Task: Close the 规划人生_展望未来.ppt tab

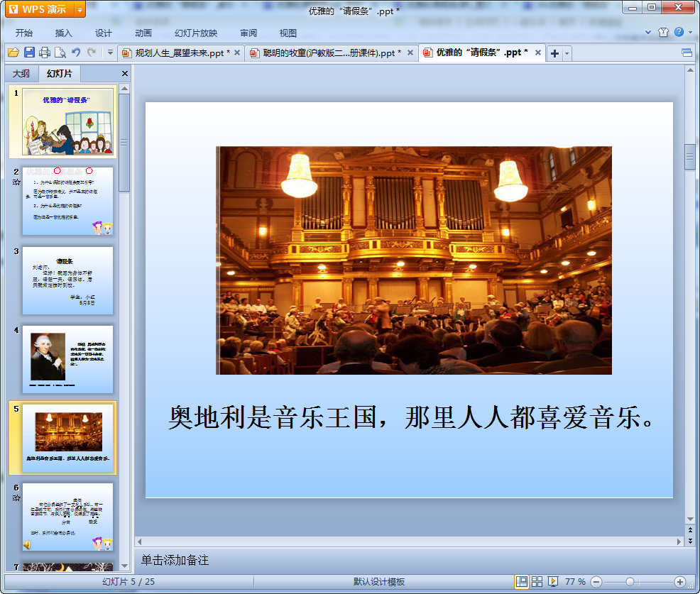Action: pyautogui.click(x=237, y=53)
